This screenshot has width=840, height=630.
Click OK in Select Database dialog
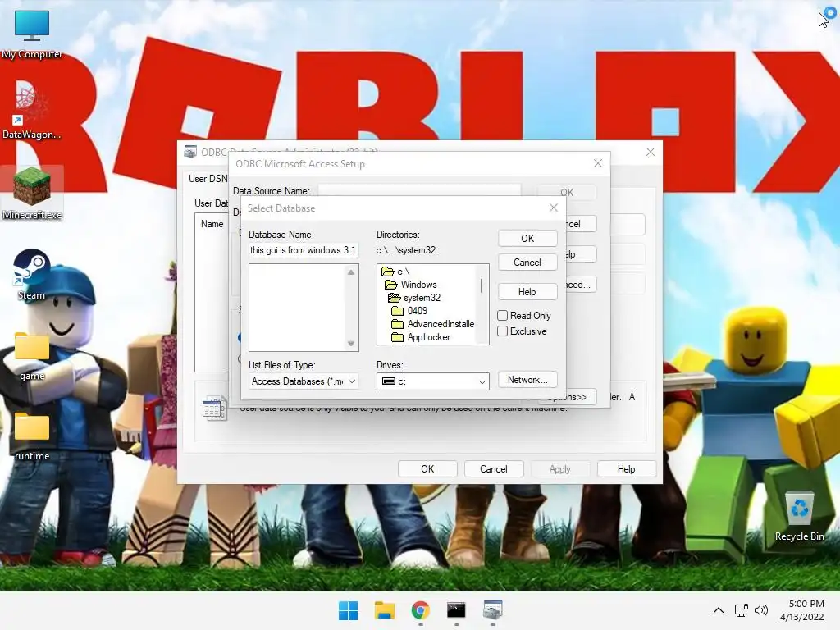tap(527, 239)
